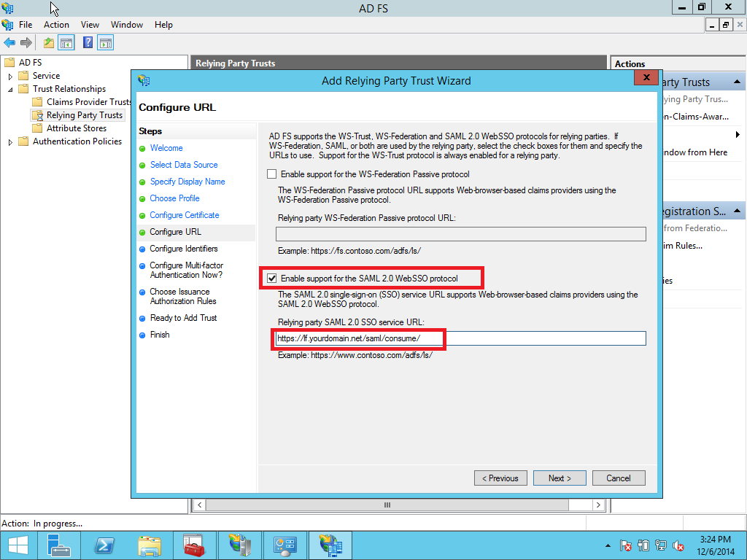Screen dimensions: 747x560
Task: Click the Previous button in the wizard
Action: (500, 478)
